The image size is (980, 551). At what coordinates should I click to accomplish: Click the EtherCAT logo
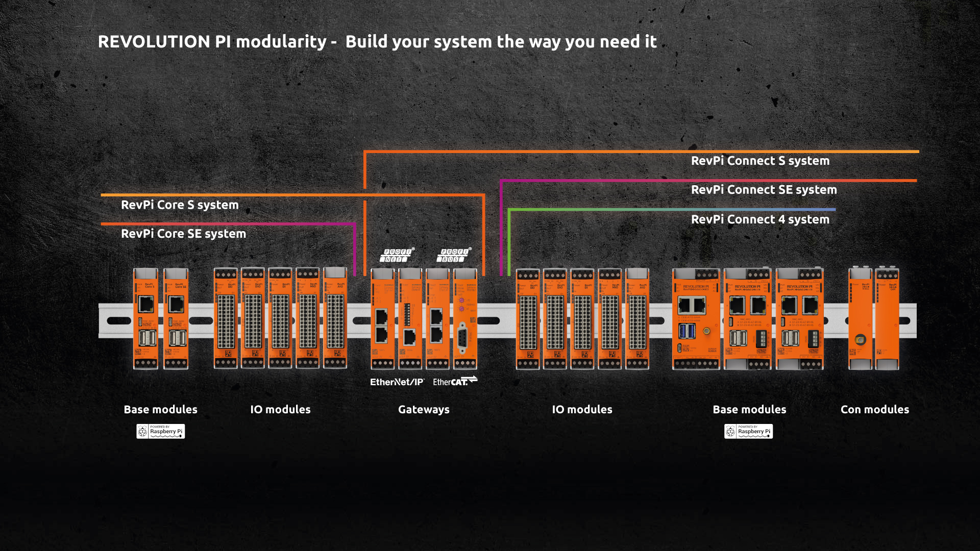pos(455,381)
